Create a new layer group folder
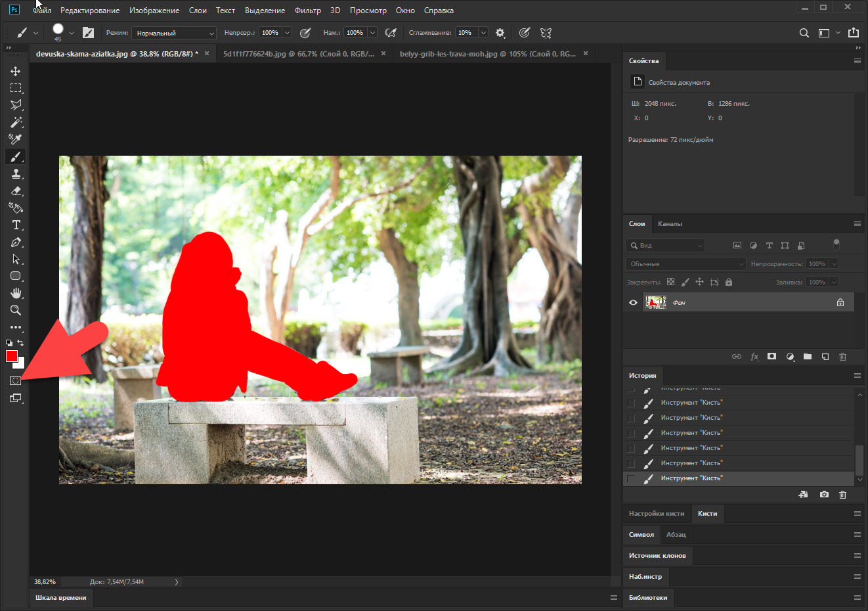 808,357
